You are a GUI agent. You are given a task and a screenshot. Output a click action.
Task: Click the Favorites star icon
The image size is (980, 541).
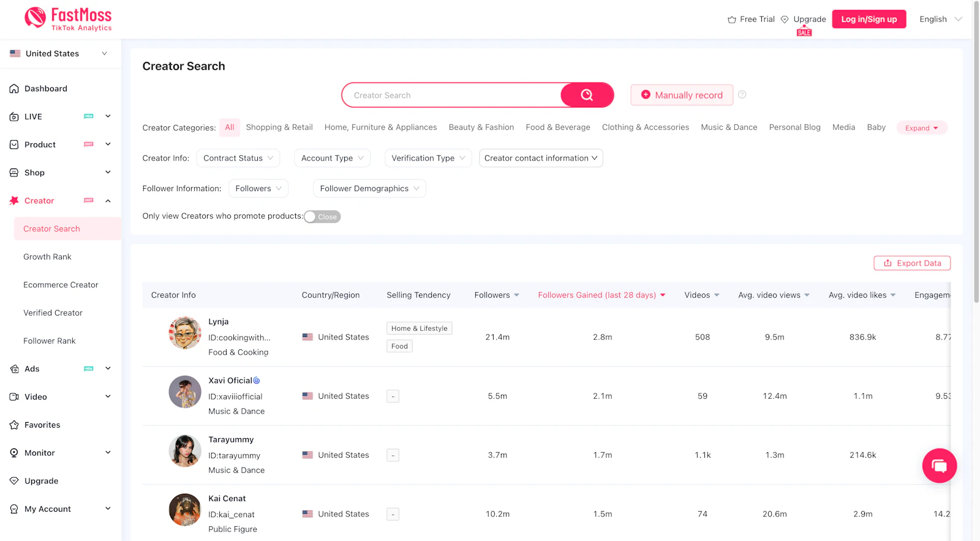(14, 425)
